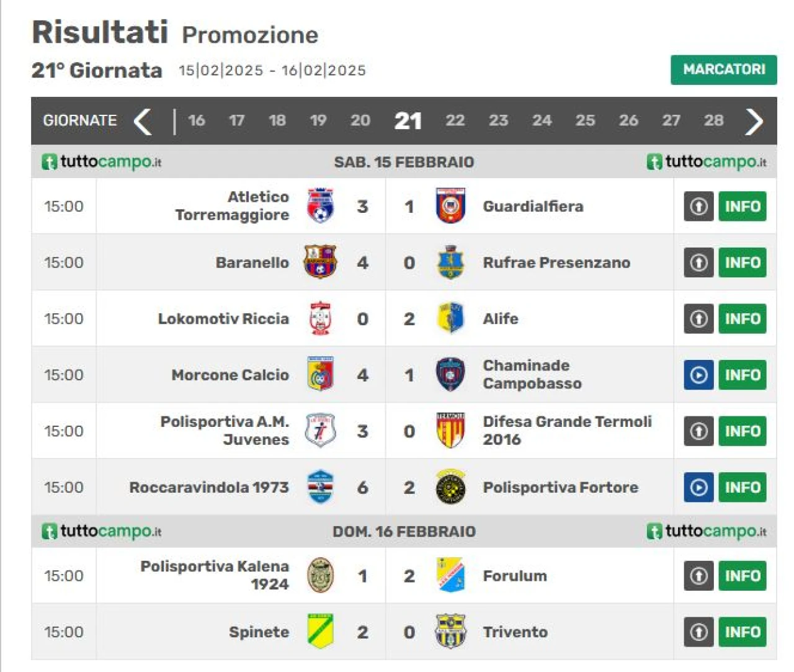Select giornata 16 tab

tap(197, 120)
